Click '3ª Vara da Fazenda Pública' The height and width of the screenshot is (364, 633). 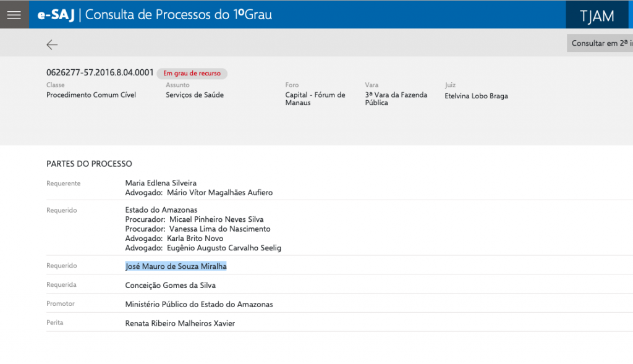pyautogui.click(x=396, y=98)
